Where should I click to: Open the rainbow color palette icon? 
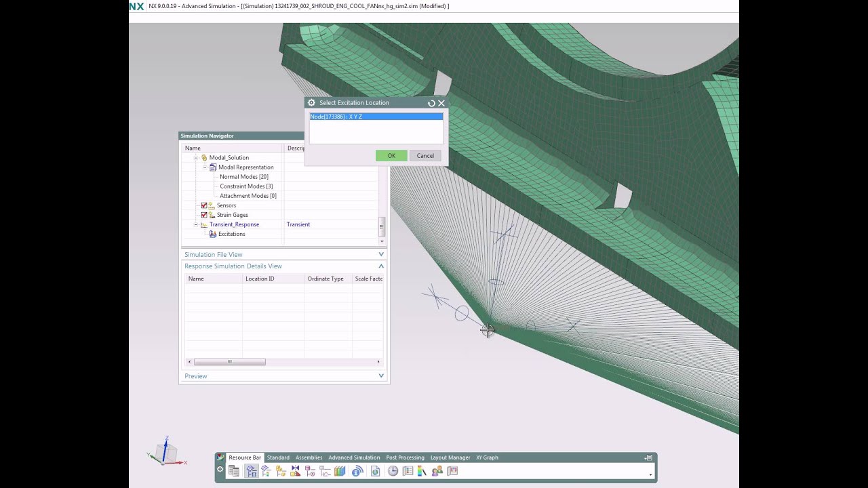pos(422,471)
